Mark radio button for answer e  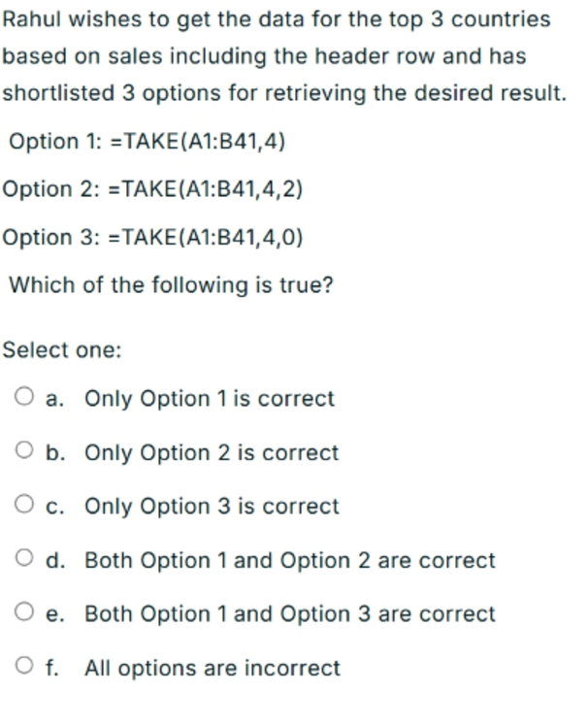[x=24, y=611]
